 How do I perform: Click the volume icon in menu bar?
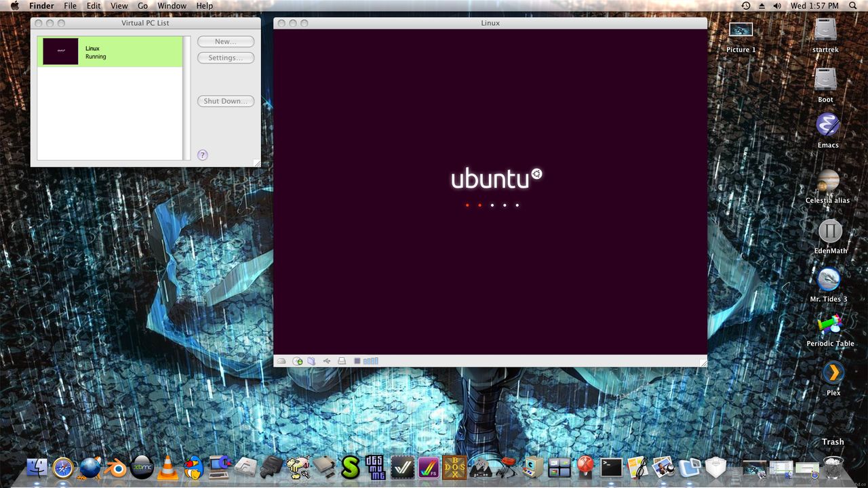pyautogui.click(x=777, y=5)
